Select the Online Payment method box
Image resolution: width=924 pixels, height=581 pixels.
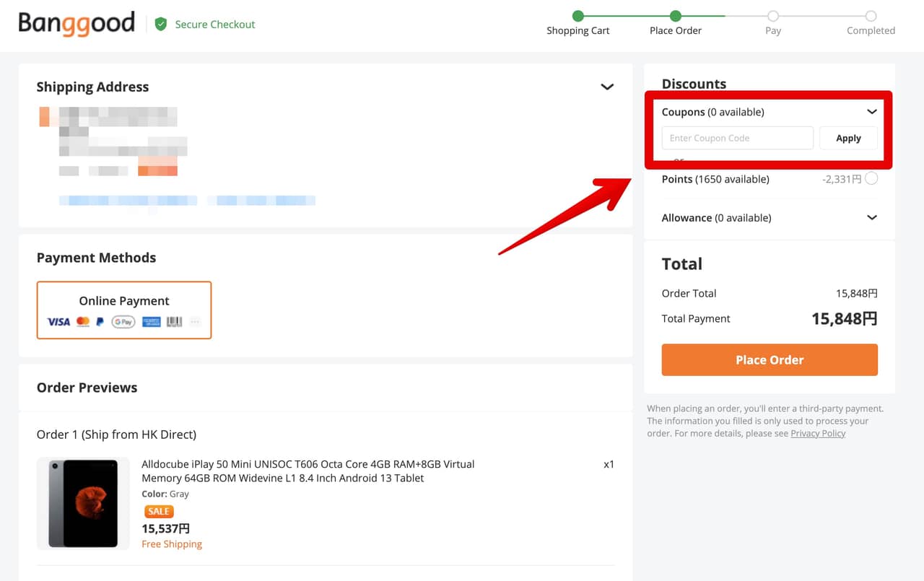(x=124, y=310)
